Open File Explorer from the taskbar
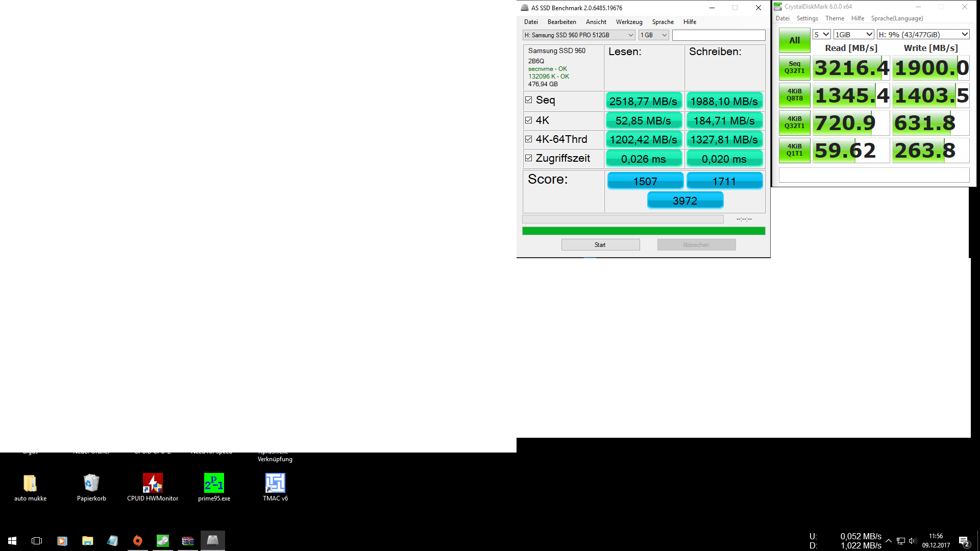980x551 pixels. 88,541
